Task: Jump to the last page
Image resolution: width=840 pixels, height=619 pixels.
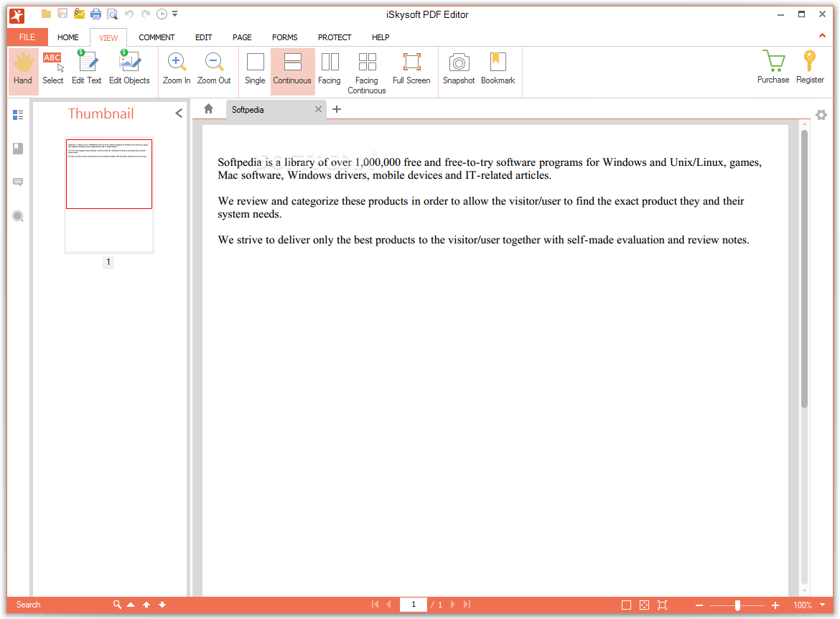Action: (x=467, y=605)
